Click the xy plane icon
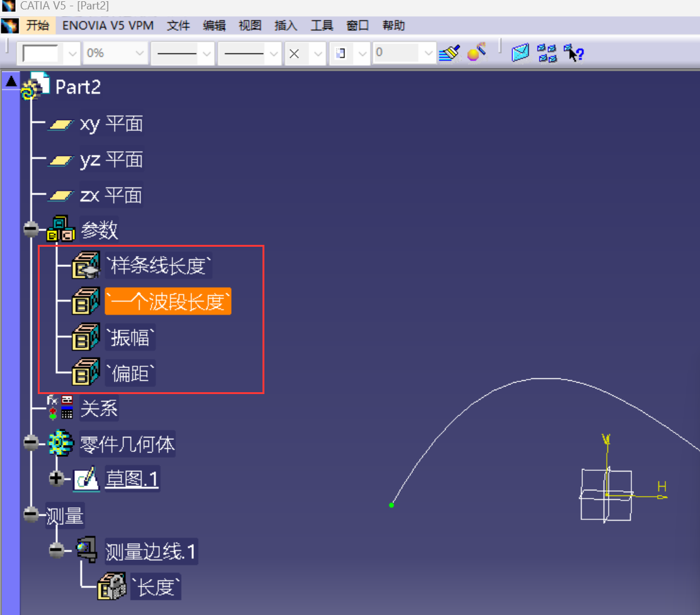Image resolution: width=700 pixels, height=615 pixels. (x=60, y=125)
